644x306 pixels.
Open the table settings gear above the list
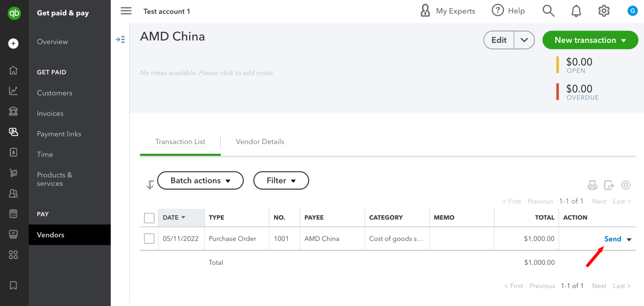click(626, 185)
